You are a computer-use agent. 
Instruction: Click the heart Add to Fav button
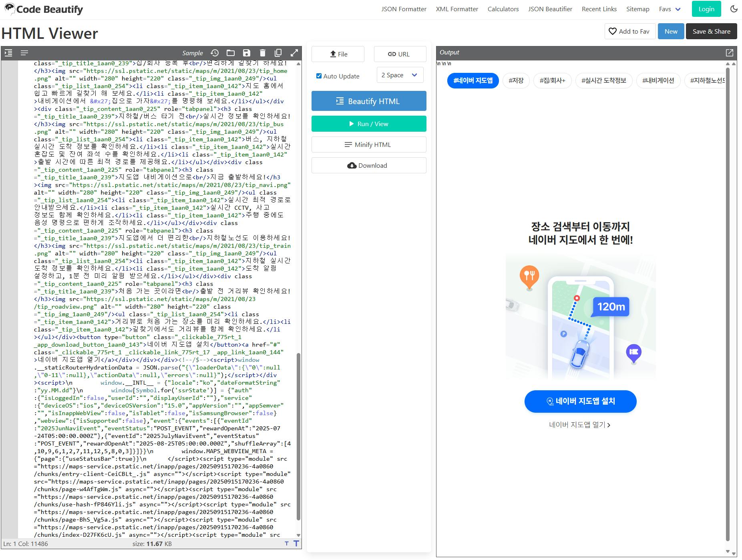[x=630, y=31]
